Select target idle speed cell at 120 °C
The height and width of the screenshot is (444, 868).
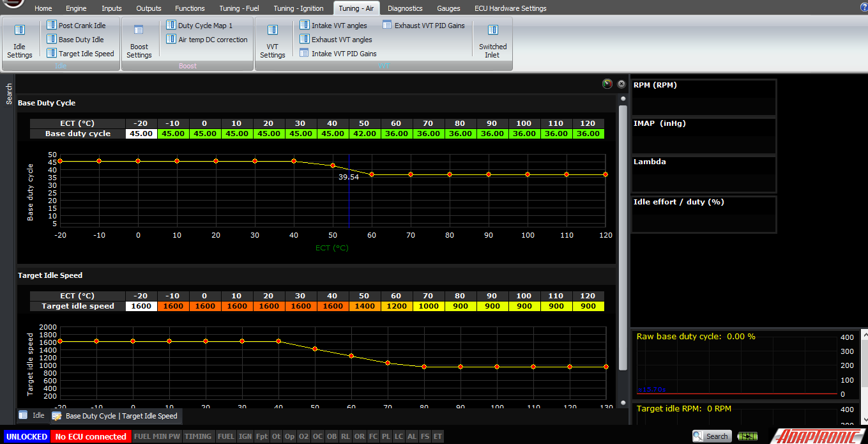pyautogui.click(x=588, y=306)
